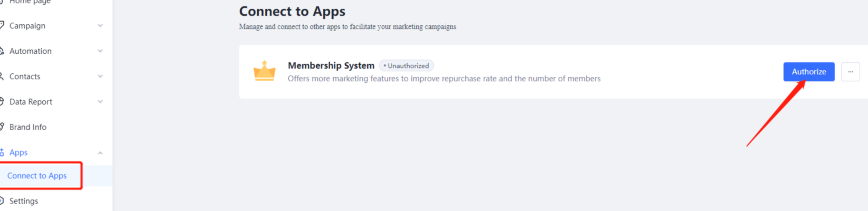
Task: Open the Campaign sidebar item
Action: tap(27, 26)
